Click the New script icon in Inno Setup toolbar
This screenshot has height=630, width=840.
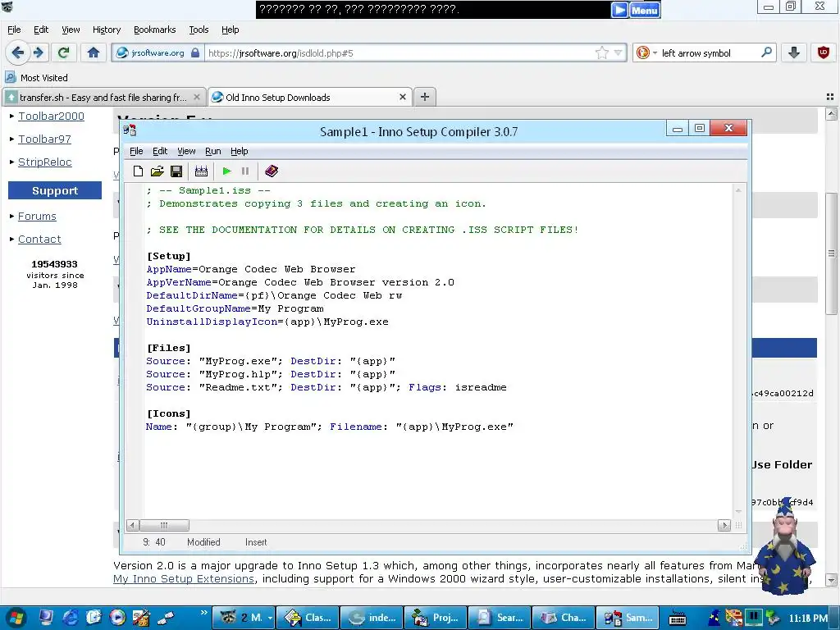(138, 171)
